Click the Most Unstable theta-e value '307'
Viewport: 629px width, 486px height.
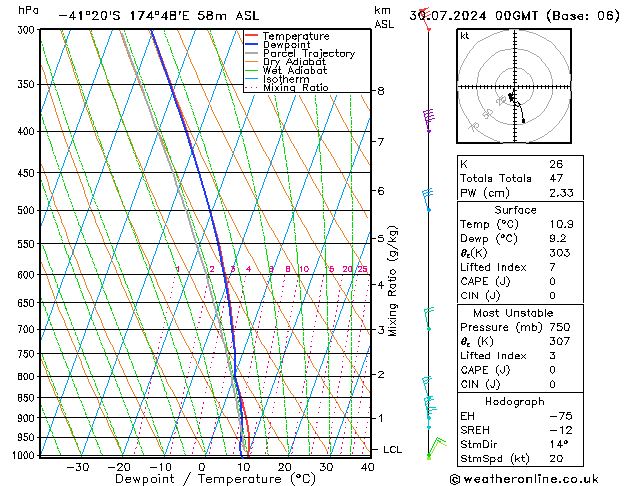pos(560,341)
